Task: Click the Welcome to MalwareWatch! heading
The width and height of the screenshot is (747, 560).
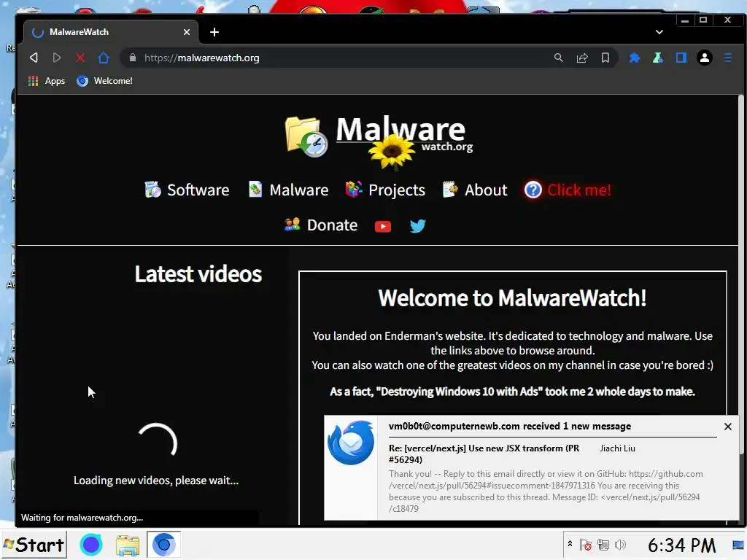Action: pyautogui.click(x=512, y=298)
